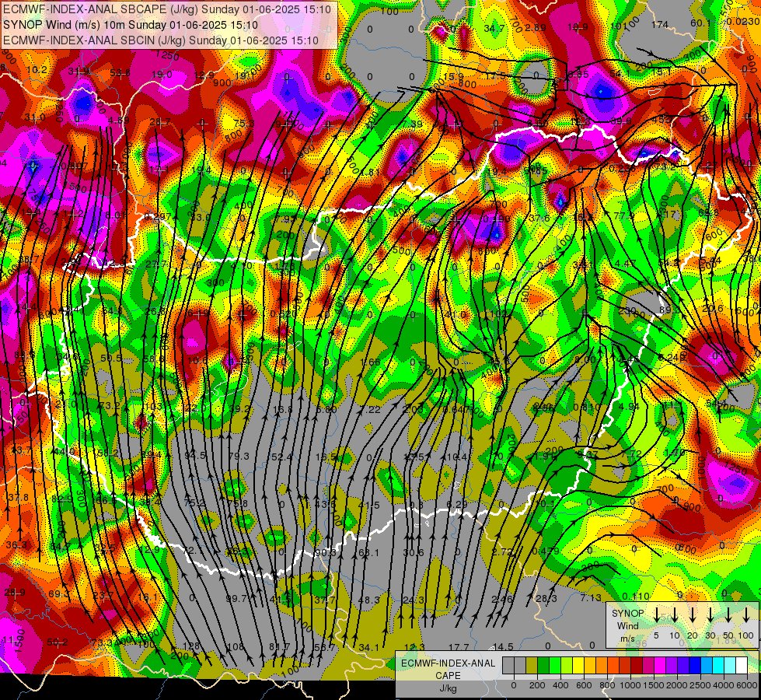761x700 pixels.
Task: Click the 37.8 value on the left edge
Action: coord(19,498)
